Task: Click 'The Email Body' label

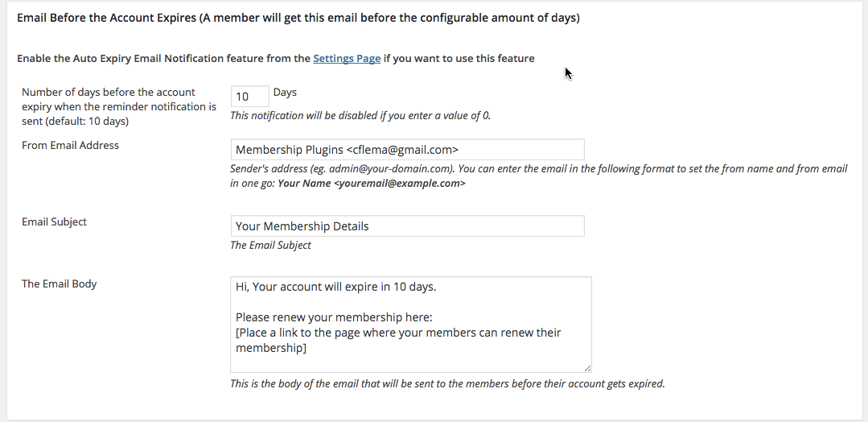Action: tap(59, 283)
